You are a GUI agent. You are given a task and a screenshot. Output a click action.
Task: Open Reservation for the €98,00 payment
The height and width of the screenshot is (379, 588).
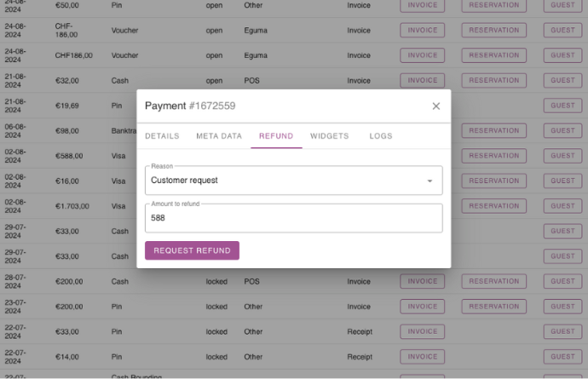click(x=493, y=131)
